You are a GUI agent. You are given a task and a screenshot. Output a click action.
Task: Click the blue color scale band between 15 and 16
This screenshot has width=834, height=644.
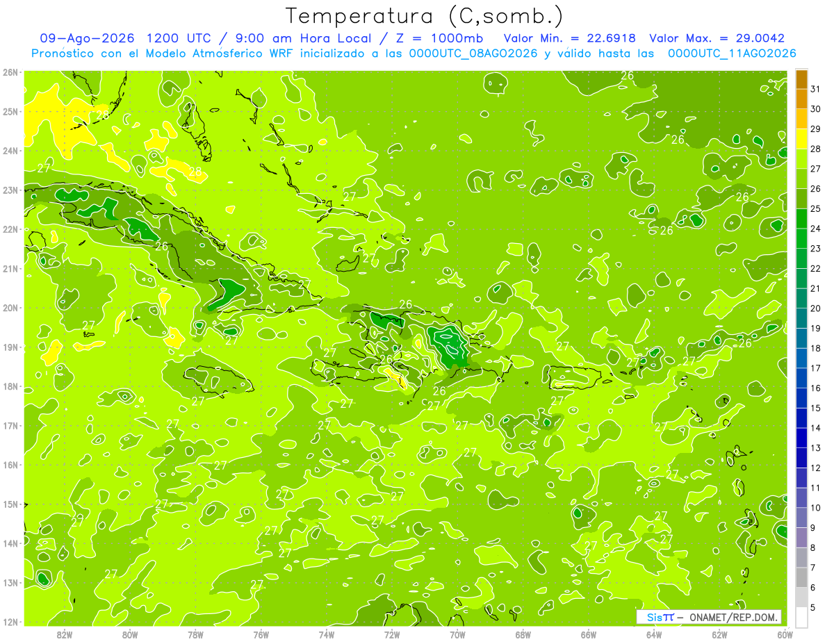(801, 398)
